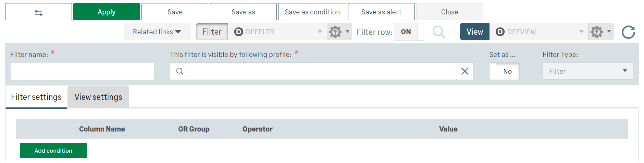
Task: Click the search icon in profile field
Action: 180,71
